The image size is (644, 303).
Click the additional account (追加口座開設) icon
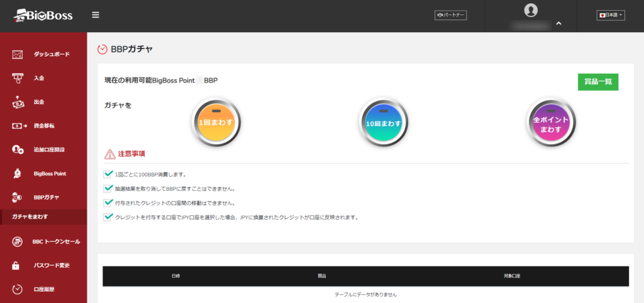click(x=18, y=149)
